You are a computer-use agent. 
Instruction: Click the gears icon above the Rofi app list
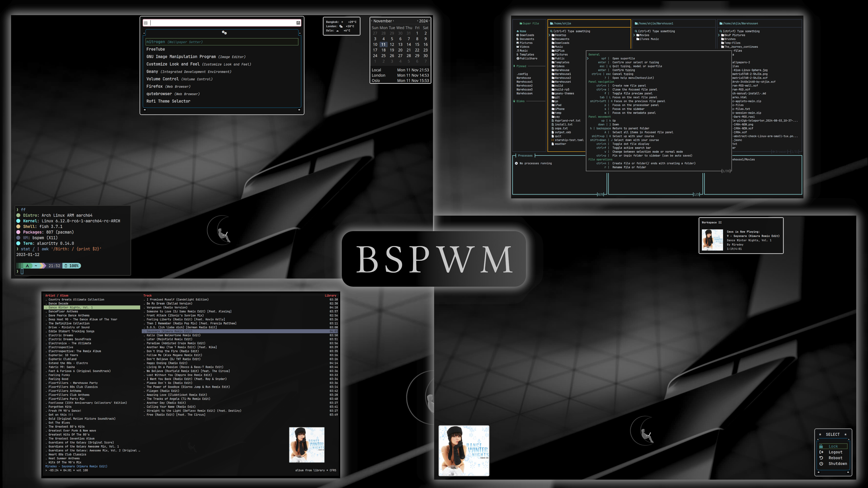(224, 32)
